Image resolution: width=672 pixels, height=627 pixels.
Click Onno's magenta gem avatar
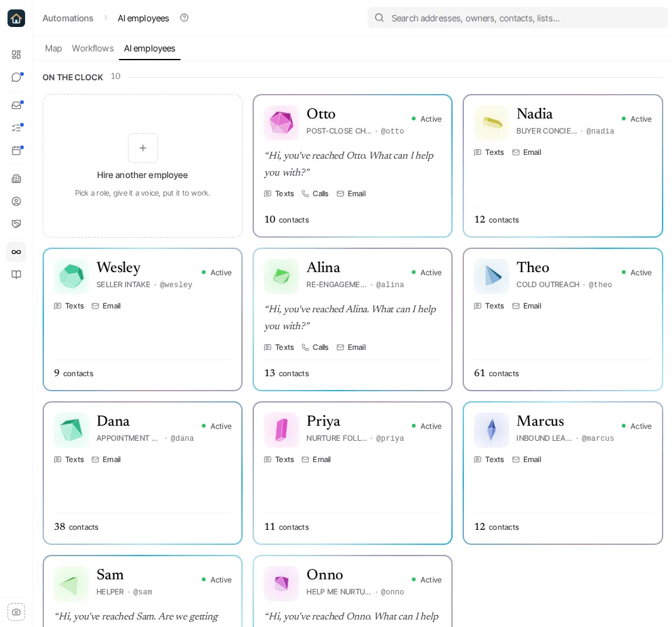281,584
